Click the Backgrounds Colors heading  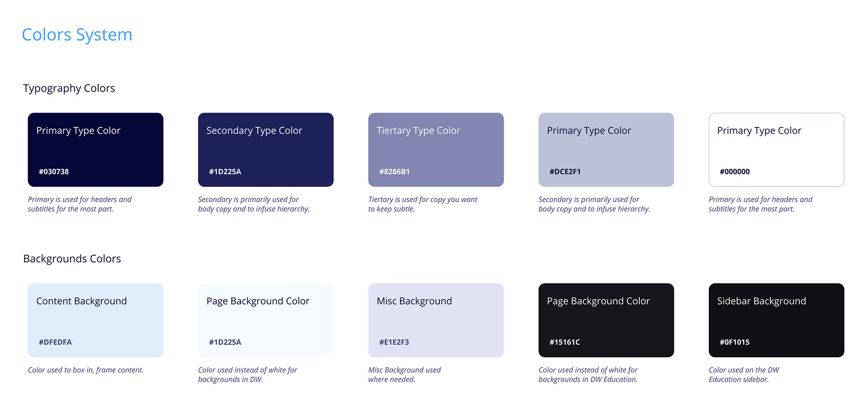pyautogui.click(x=72, y=259)
